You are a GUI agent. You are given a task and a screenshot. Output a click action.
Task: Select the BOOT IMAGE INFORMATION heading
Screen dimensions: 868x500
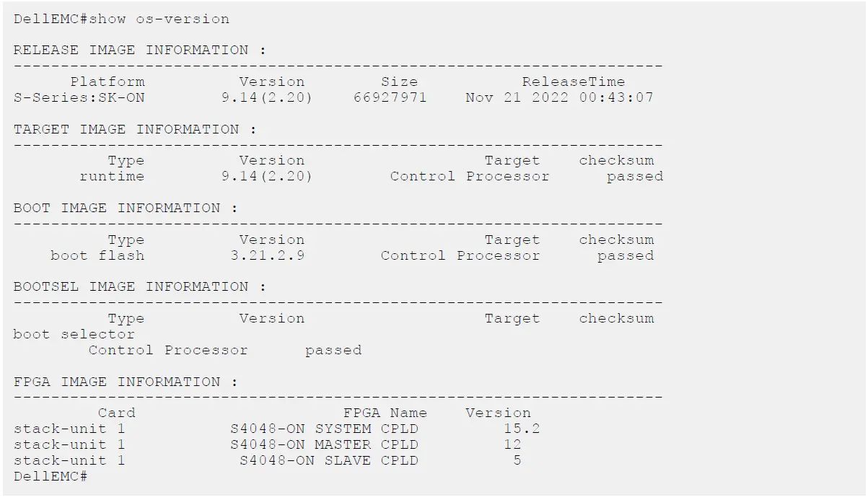[126, 209]
